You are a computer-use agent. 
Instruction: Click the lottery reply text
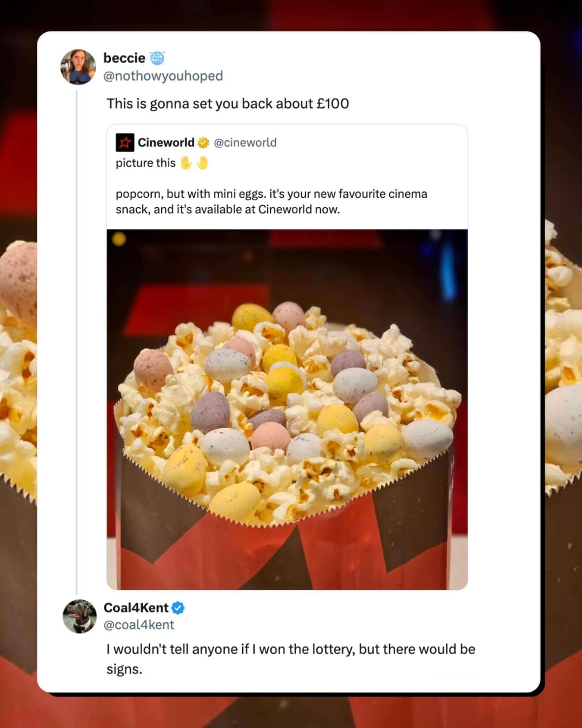pyautogui.click(x=291, y=659)
